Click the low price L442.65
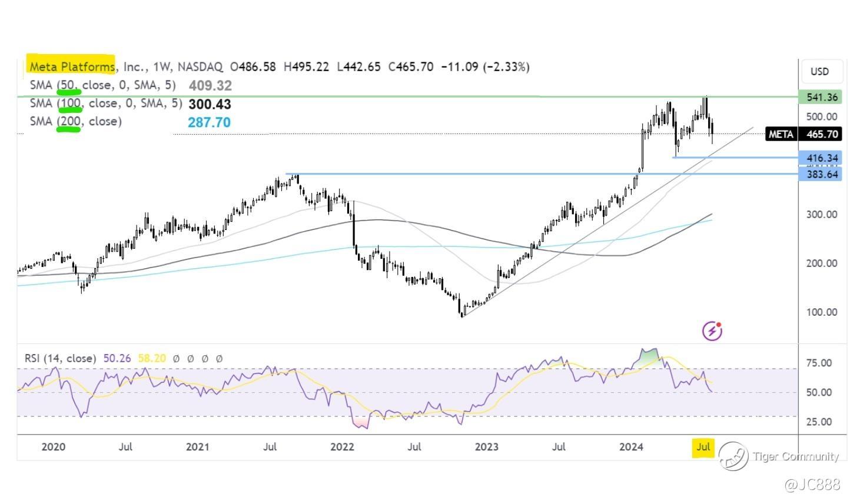The height and width of the screenshot is (504, 857). pyautogui.click(x=358, y=66)
